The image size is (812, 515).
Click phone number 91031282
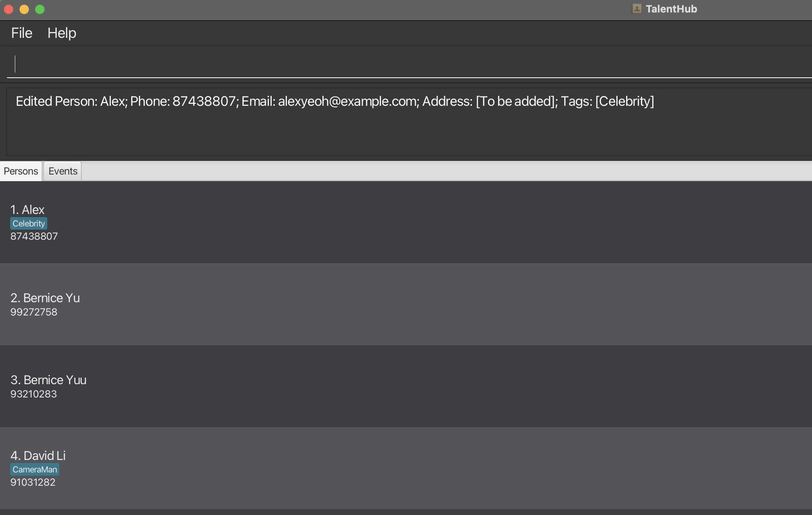point(33,483)
